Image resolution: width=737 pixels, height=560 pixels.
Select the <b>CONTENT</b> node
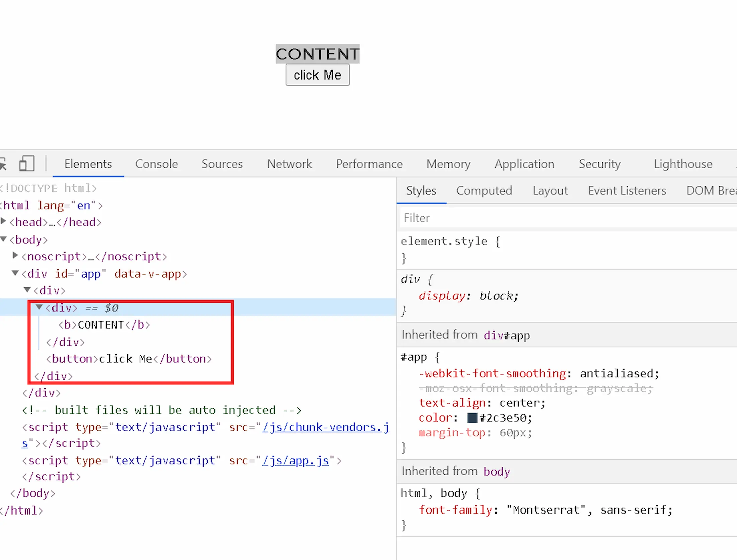104,325
